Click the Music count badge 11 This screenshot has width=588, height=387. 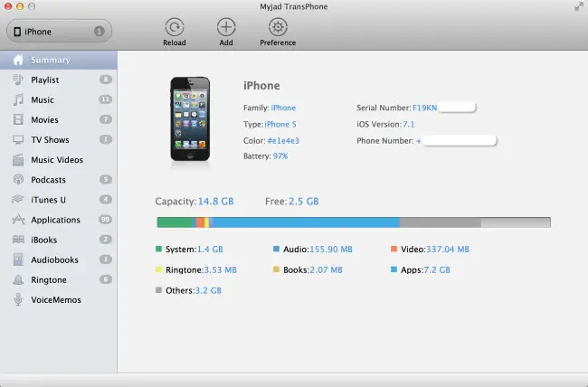click(x=105, y=99)
